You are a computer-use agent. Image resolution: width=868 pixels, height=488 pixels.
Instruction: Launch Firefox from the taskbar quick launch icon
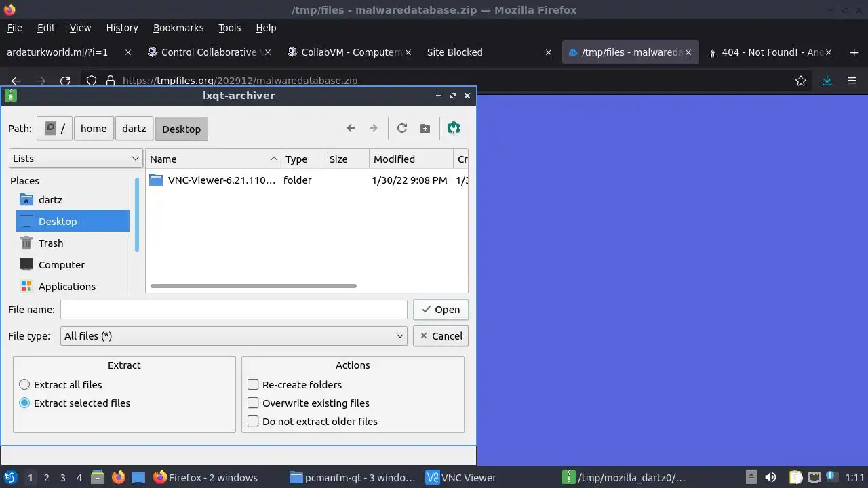[118, 477]
